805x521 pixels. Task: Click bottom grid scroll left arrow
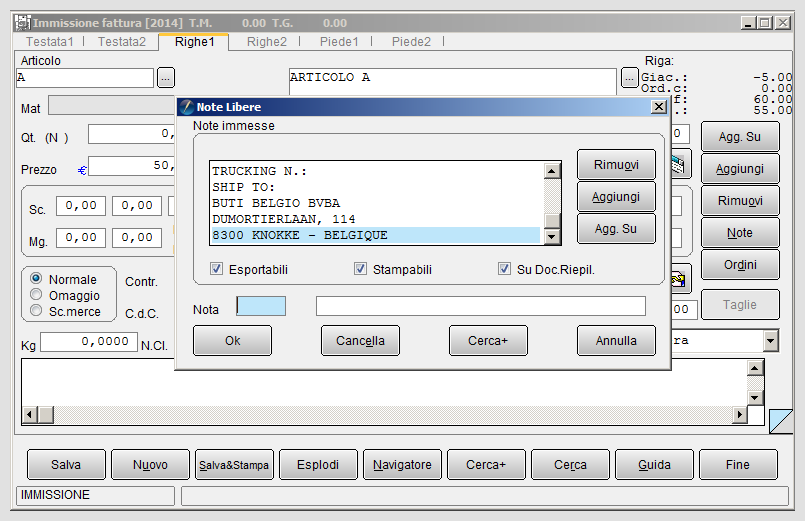30,414
